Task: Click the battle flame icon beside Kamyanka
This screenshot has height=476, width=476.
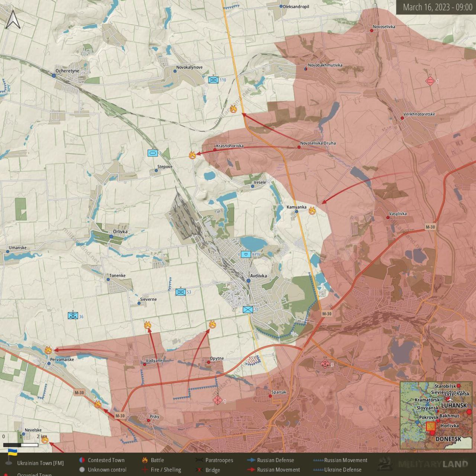Action: 312,210
